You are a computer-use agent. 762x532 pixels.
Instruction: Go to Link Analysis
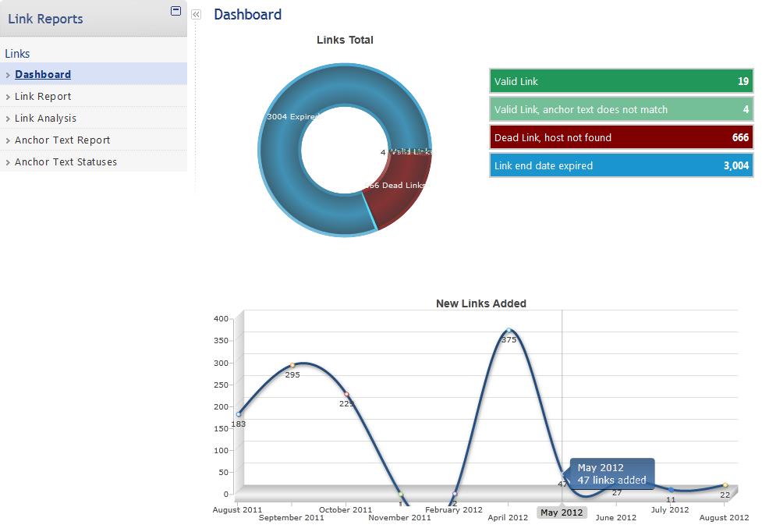(45, 119)
